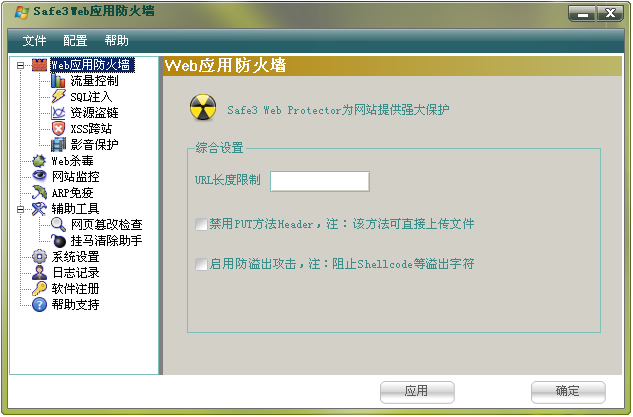The width and height of the screenshot is (633, 417).
Task: Click the Windows logo in title bar
Action: pos(21,12)
